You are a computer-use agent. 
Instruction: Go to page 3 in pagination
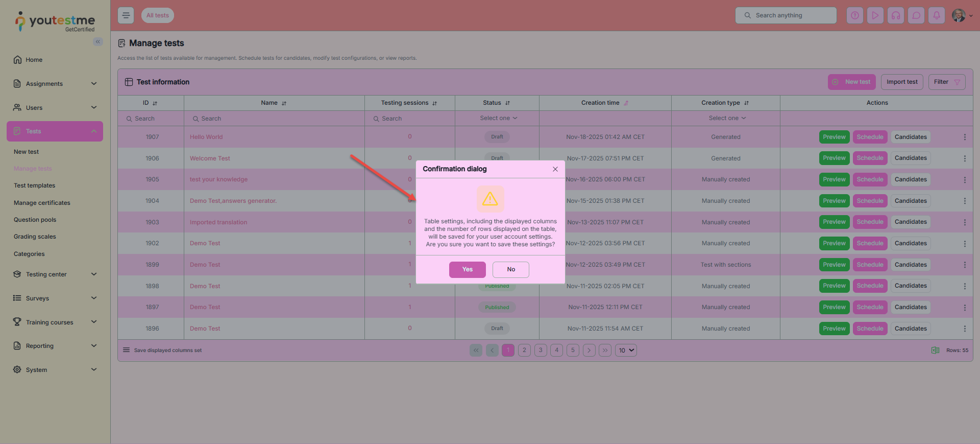[541, 350]
